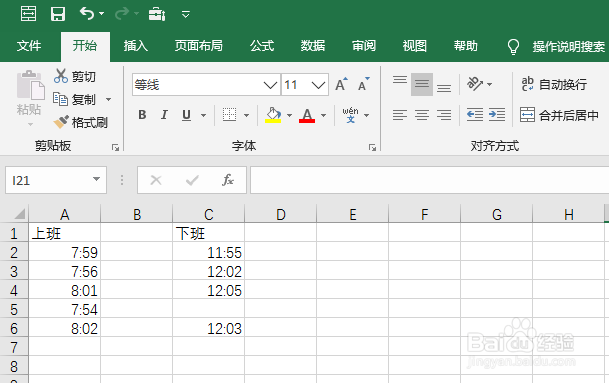The image size is (609, 383).
Task: Click the Increase Font Size icon
Action: click(341, 84)
